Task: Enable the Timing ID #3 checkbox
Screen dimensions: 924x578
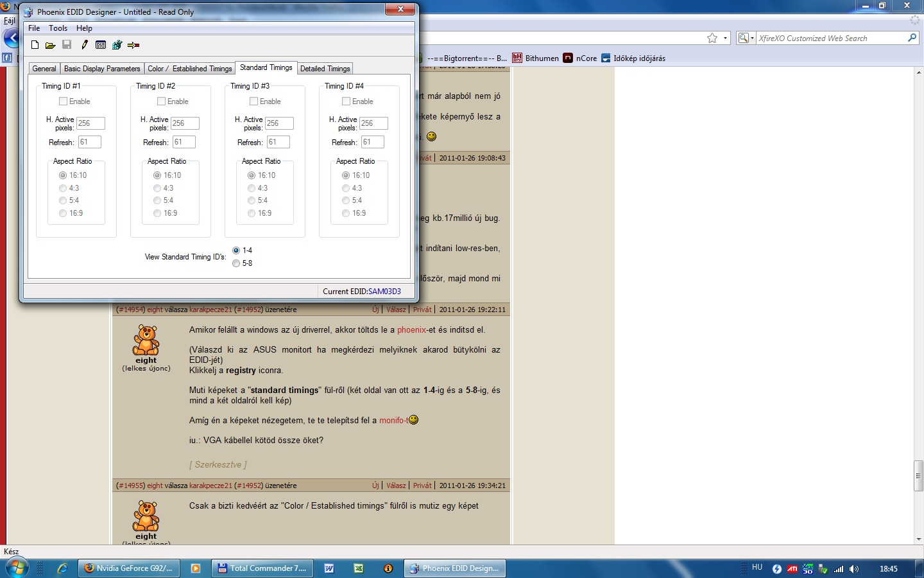Action: point(253,101)
